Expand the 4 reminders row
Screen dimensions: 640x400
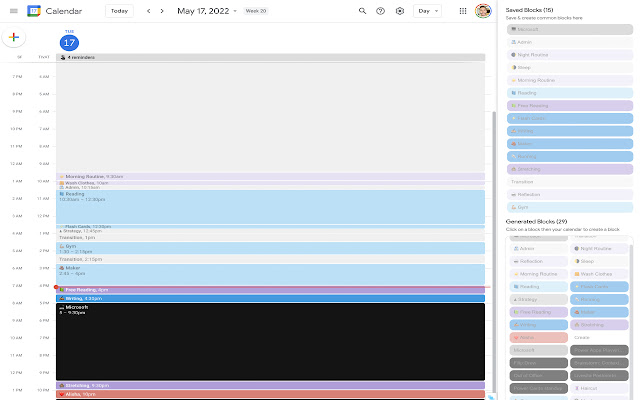coord(270,58)
